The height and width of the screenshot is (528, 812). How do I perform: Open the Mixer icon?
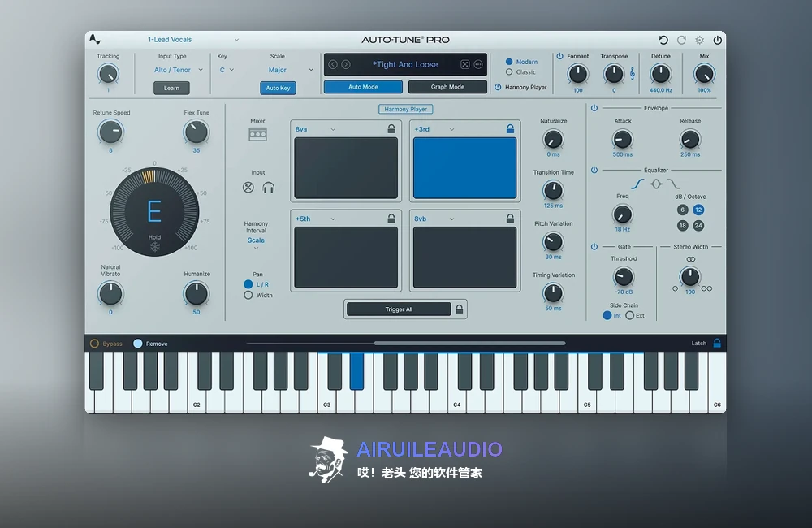[258, 134]
